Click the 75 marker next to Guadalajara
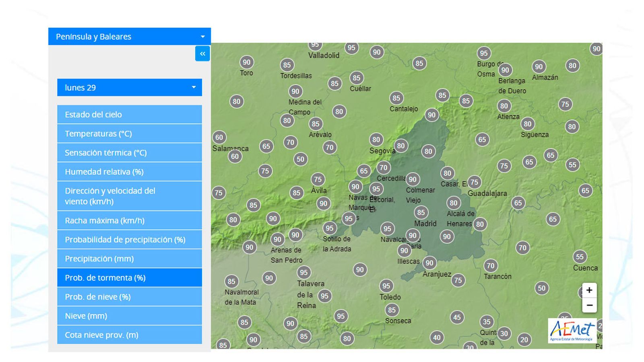The image size is (644, 362). [475, 182]
